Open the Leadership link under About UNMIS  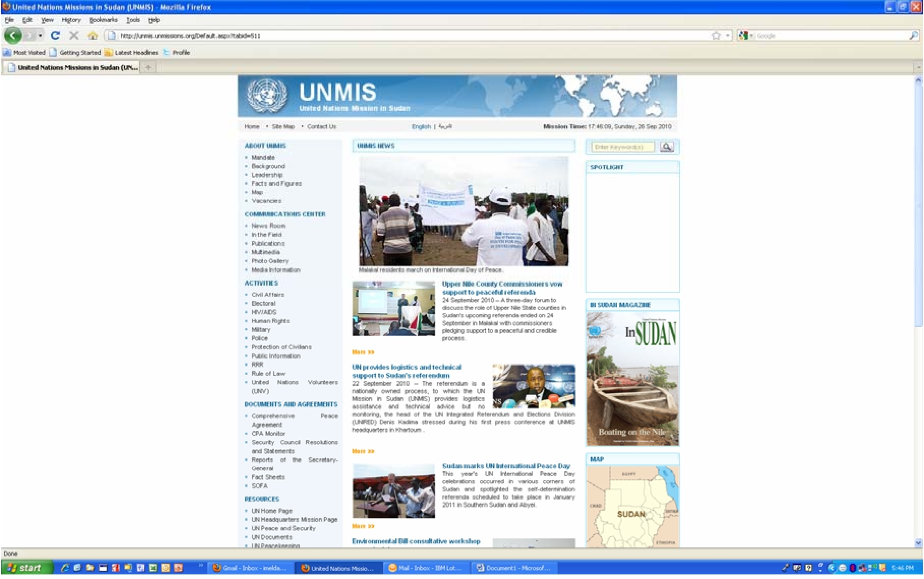click(x=267, y=175)
